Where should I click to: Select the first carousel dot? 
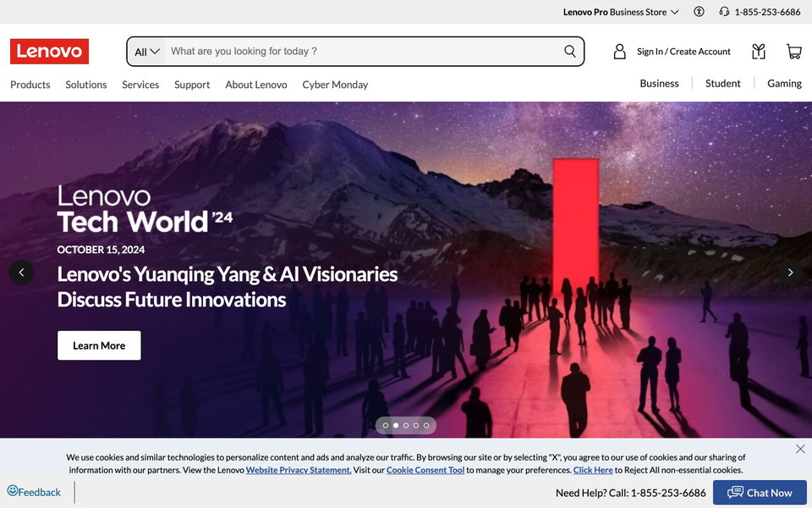tap(386, 426)
